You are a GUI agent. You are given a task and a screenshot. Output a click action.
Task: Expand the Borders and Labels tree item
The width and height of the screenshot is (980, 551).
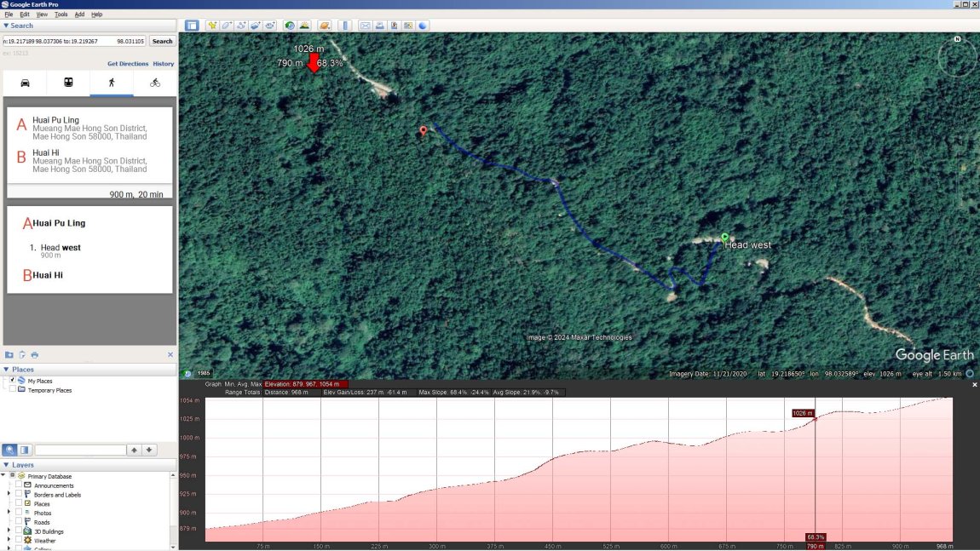[7, 495]
